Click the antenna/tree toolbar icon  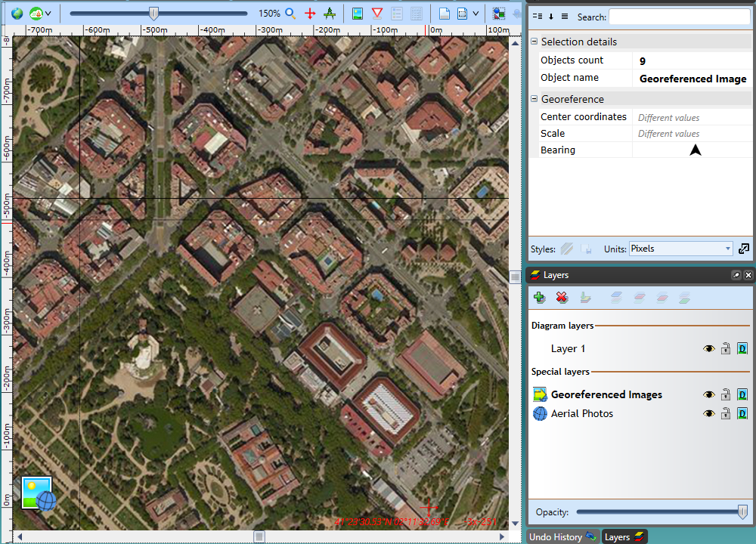click(330, 13)
